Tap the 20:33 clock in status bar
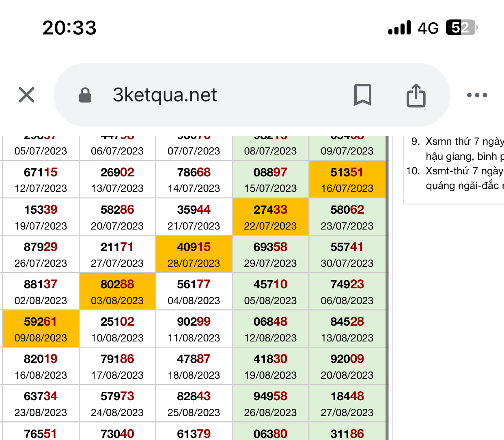This screenshot has width=504, height=440. pyautogui.click(x=69, y=28)
